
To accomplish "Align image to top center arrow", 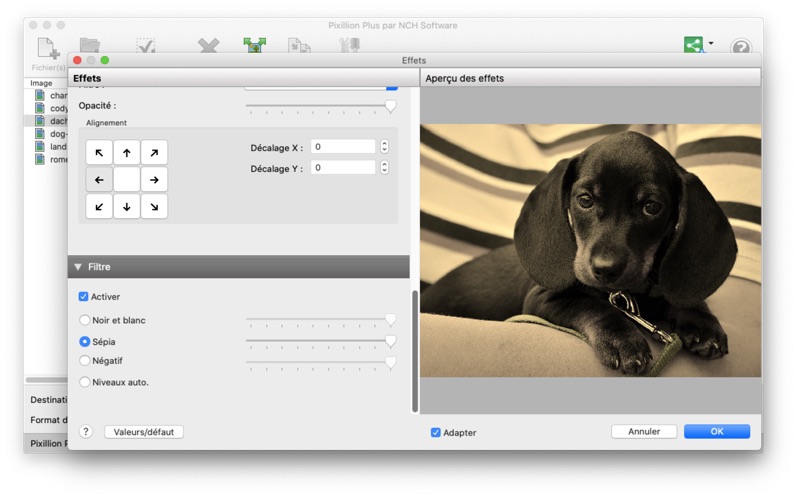I will (127, 153).
